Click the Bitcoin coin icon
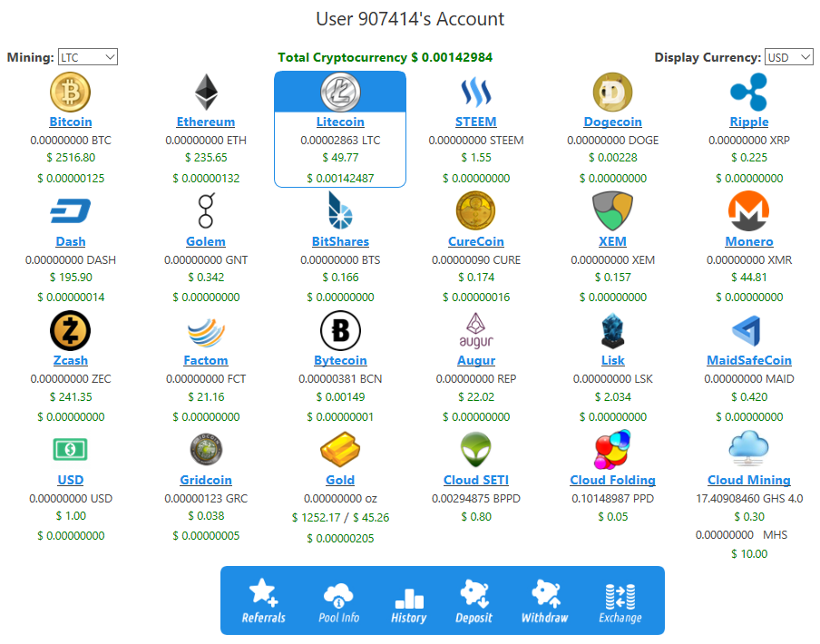The height and width of the screenshot is (644, 820). coord(70,92)
